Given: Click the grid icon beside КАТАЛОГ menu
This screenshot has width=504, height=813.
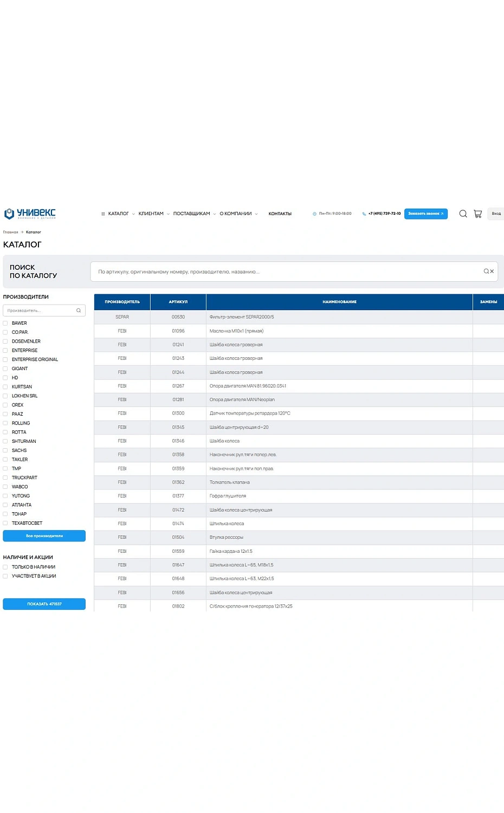Looking at the screenshot, I should tap(103, 214).
